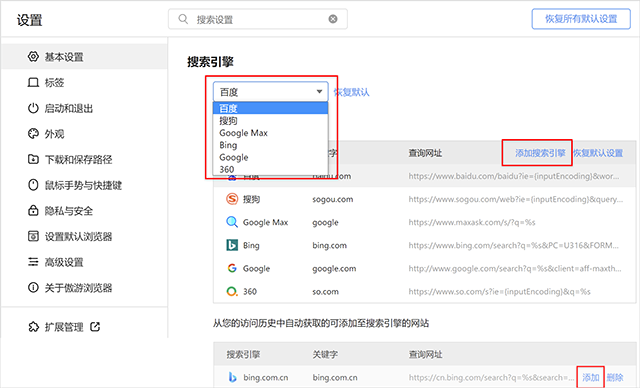The width and height of the screenshot is (640, 388).
Task: Open the 标签 settings section
Action: (x=84, y=82)
